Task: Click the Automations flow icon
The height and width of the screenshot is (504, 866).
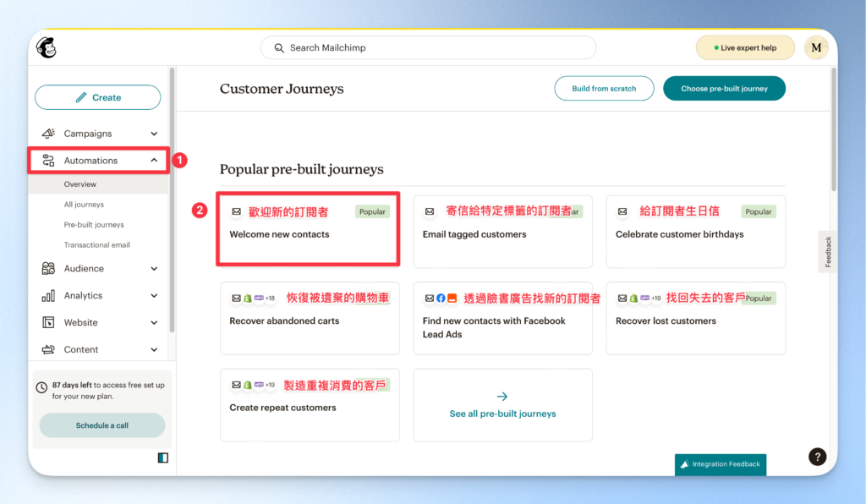Action: point(48,161)
